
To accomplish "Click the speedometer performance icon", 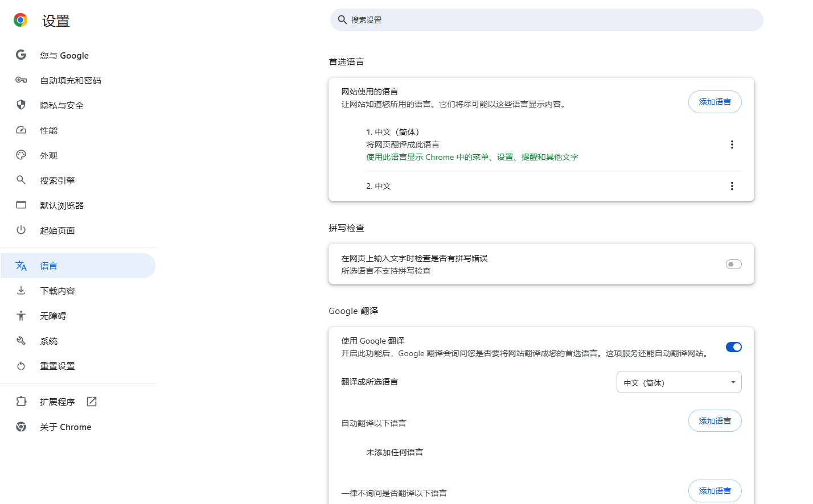I will pos(21,130).
